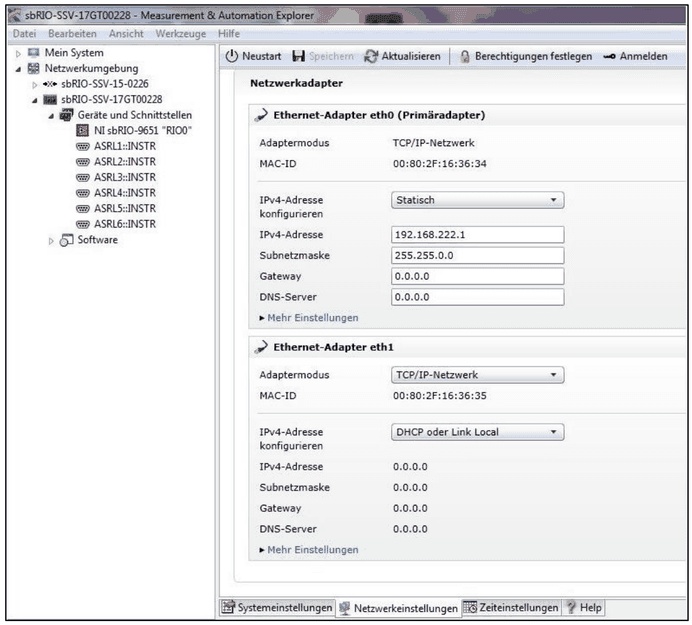Expand the Software tree node
This screenshot has width=692, height=625.
click(51, 241)
